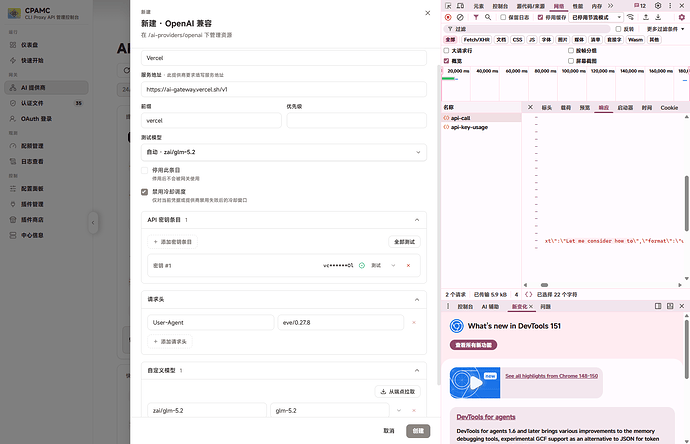Viewport: 690px width, 444px height.
Task: Collapse the API 密钥条目 section
Action: pos(417,220)
